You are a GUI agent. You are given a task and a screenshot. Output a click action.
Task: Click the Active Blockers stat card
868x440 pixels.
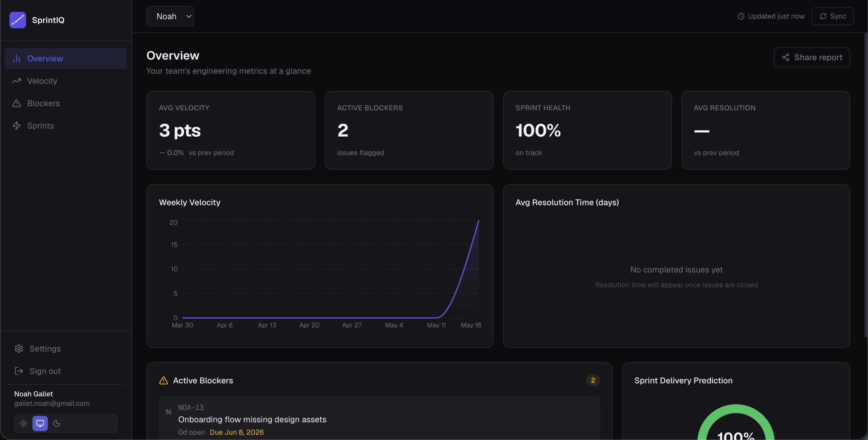[409, 130]
